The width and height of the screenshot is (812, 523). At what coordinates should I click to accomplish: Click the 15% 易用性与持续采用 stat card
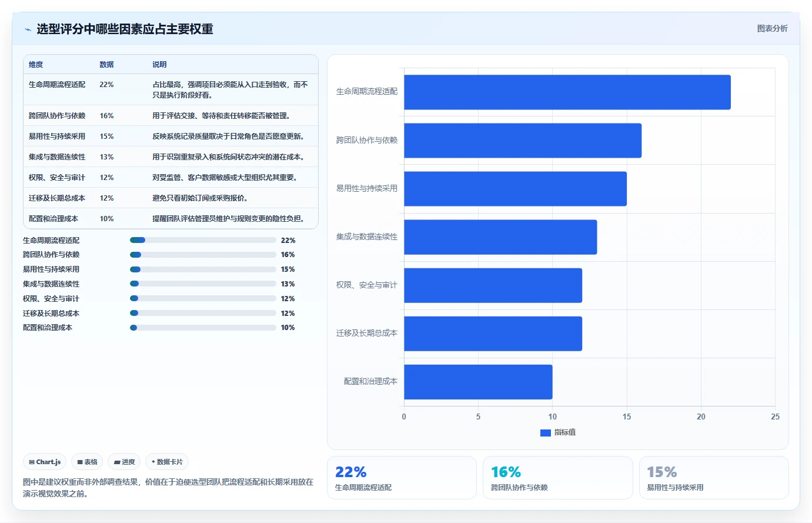714,478
